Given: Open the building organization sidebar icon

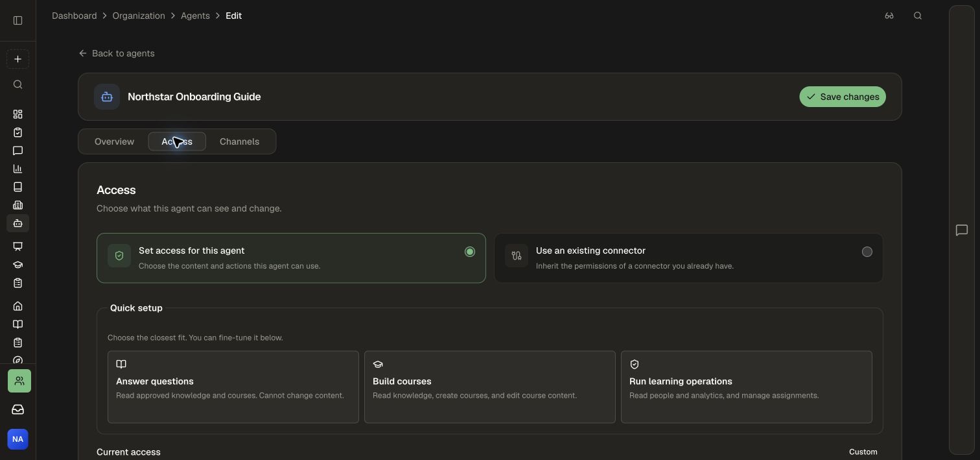Looking at the screenshot, I should pyautogui.click(x=17, y=205).
